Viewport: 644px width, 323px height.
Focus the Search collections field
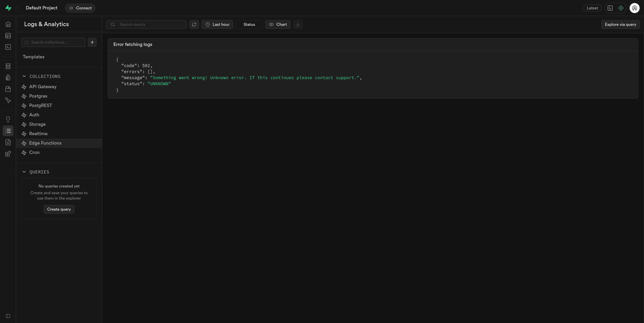pos(53,42)
